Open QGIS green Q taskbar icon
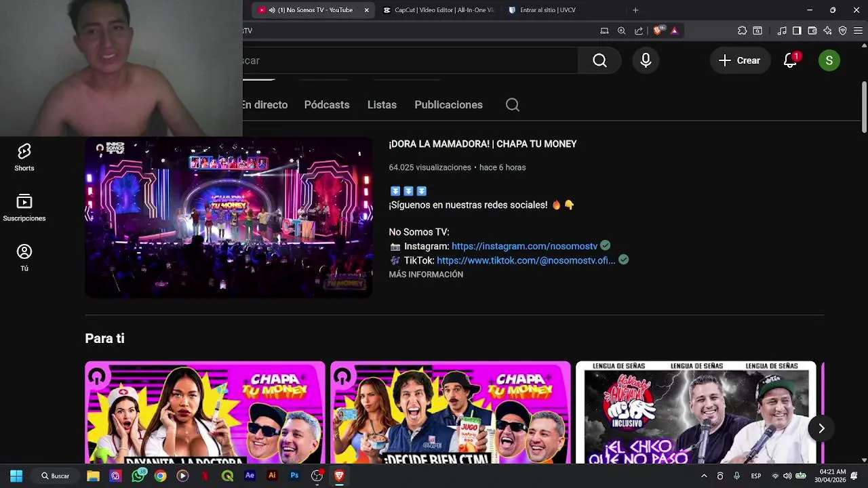The height and width of the screenshot is (488, 868). 227,476
